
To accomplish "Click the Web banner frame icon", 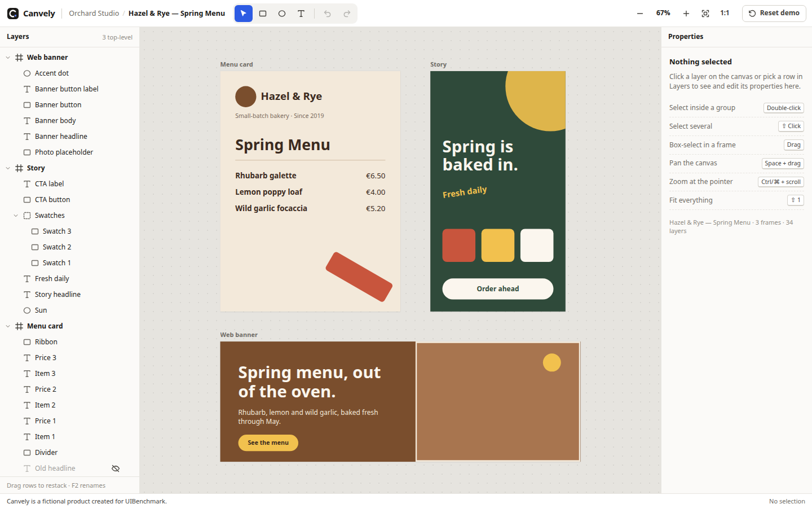I will (x=19, y=58).
